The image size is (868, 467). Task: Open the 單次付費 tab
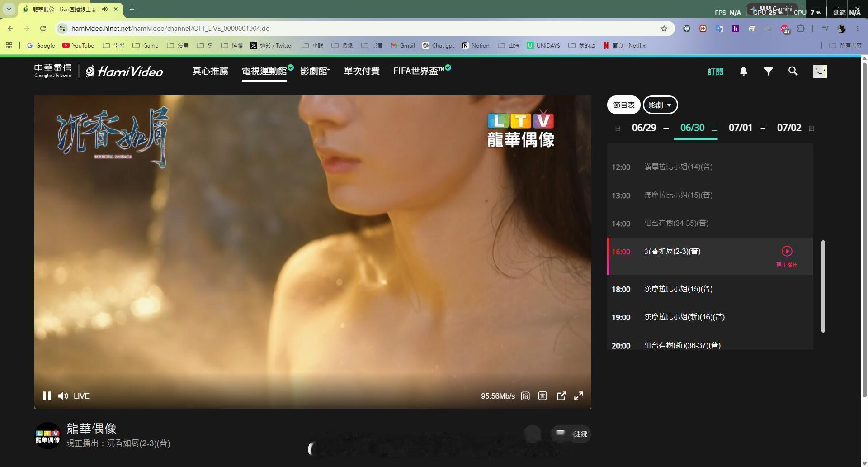click(x=362, y=71)
